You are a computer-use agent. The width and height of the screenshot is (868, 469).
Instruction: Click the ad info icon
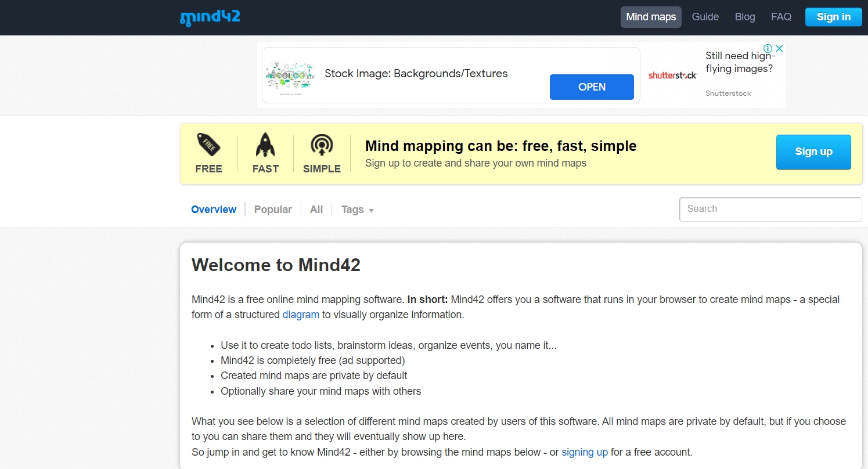768,49
